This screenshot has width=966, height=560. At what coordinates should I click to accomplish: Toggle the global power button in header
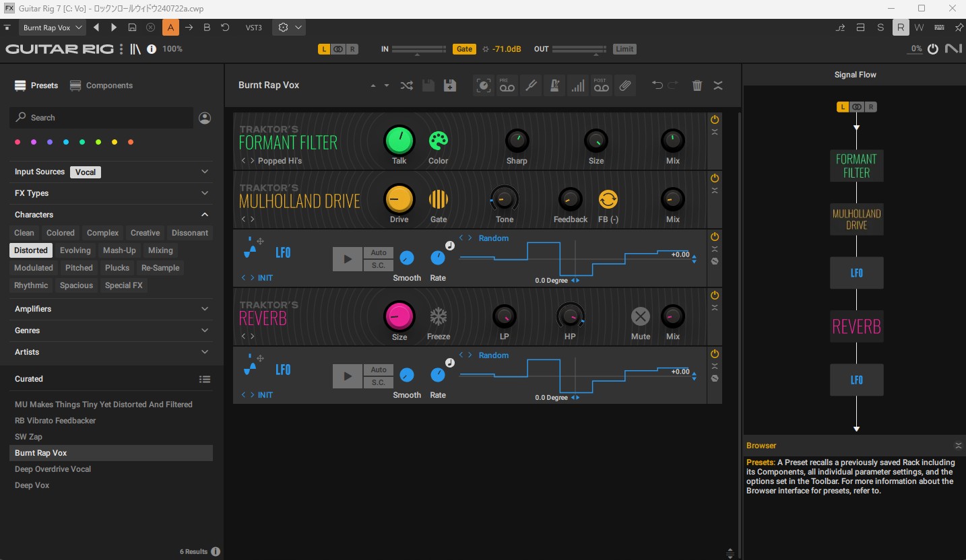933,49
